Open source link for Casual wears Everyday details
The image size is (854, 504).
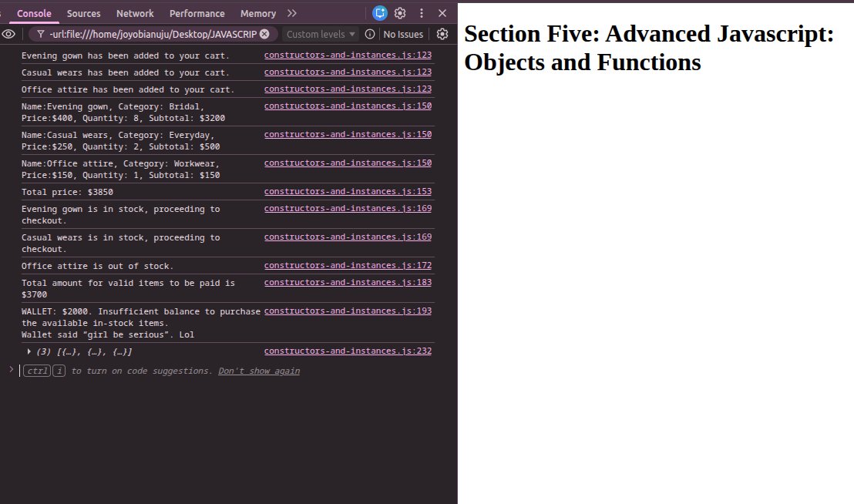coord(348,134)
